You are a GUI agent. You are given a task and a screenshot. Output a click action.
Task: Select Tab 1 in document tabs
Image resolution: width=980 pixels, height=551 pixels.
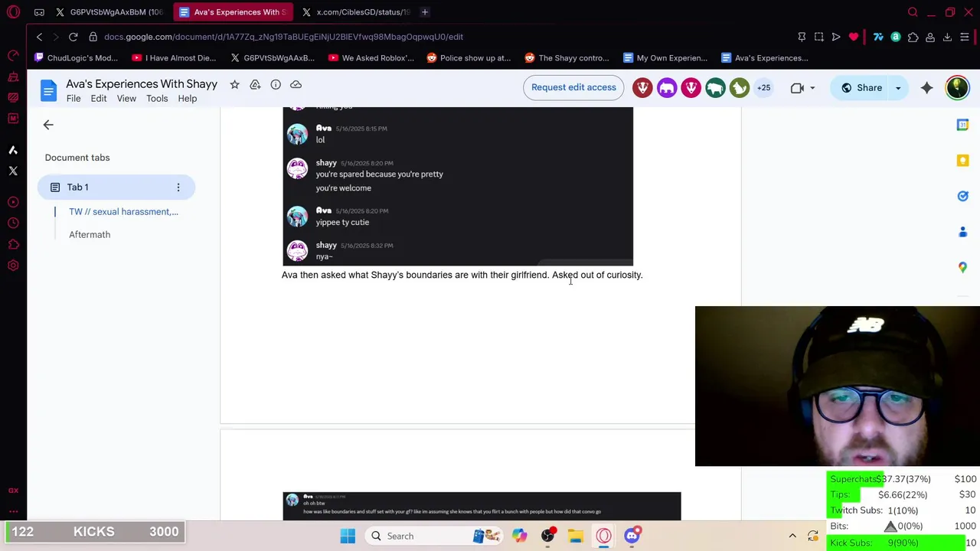(x=116, y=187)
